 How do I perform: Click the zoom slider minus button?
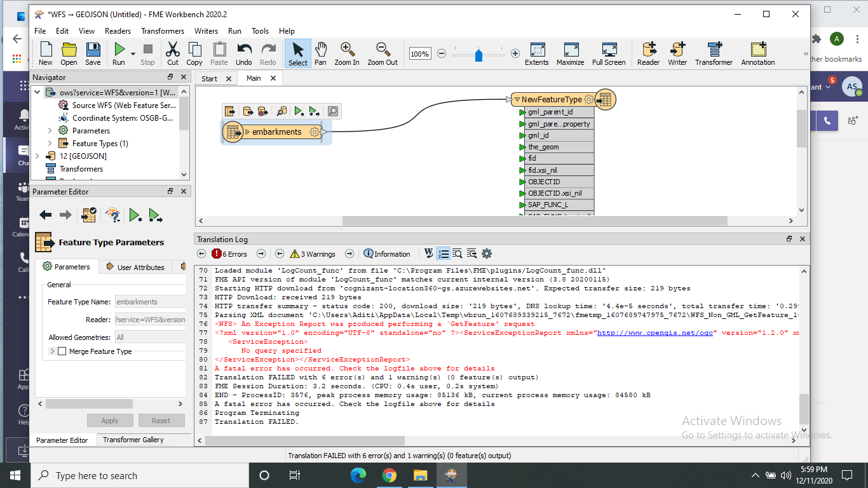pos(442,54)
